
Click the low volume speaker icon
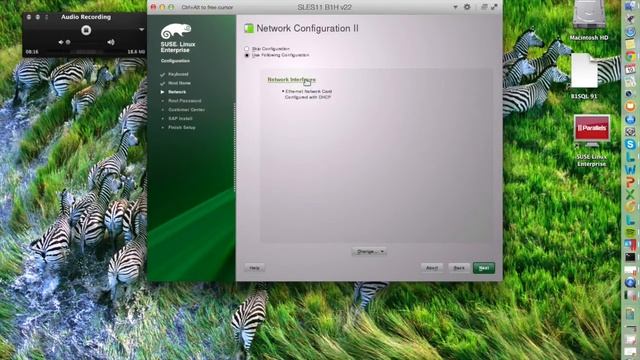[x=61, y=42]
